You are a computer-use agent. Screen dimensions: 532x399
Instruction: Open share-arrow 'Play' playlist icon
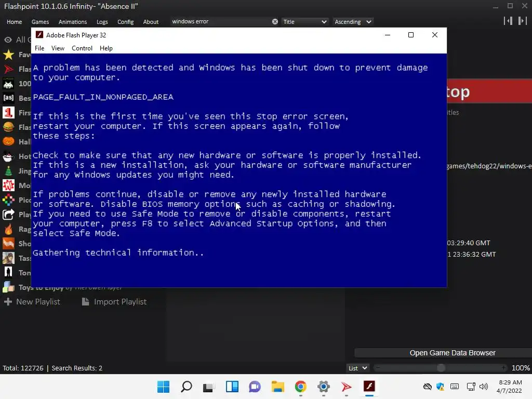click(x=8, y=215)
